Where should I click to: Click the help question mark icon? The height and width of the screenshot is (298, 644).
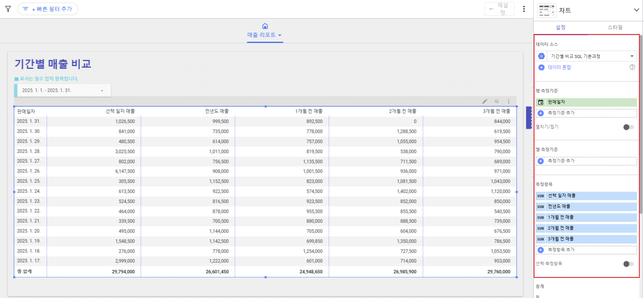[632, 67]
